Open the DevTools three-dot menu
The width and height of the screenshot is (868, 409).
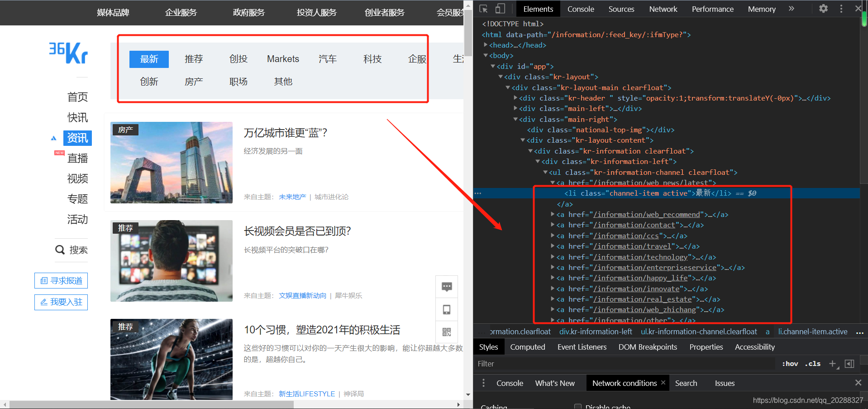841,9
